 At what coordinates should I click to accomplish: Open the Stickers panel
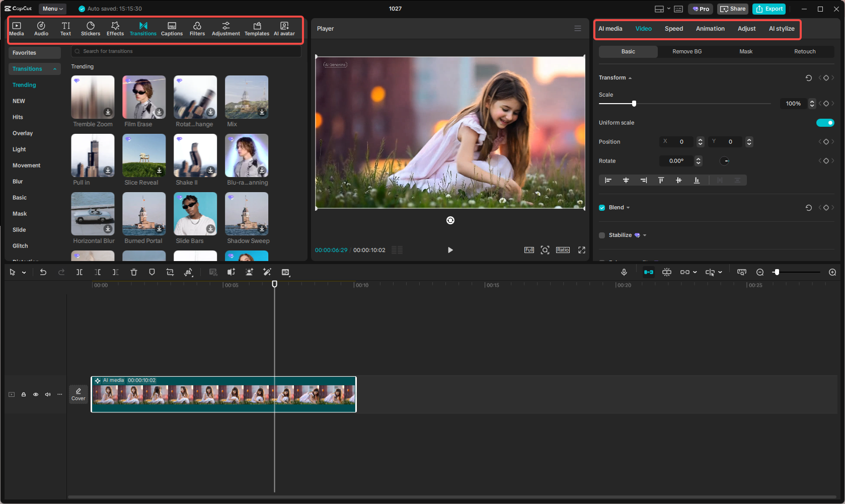[x=91, y=28]
